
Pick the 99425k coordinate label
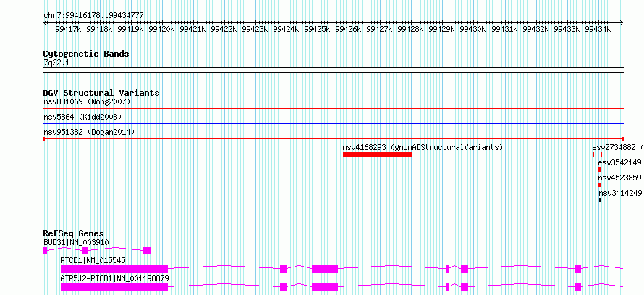317,29
